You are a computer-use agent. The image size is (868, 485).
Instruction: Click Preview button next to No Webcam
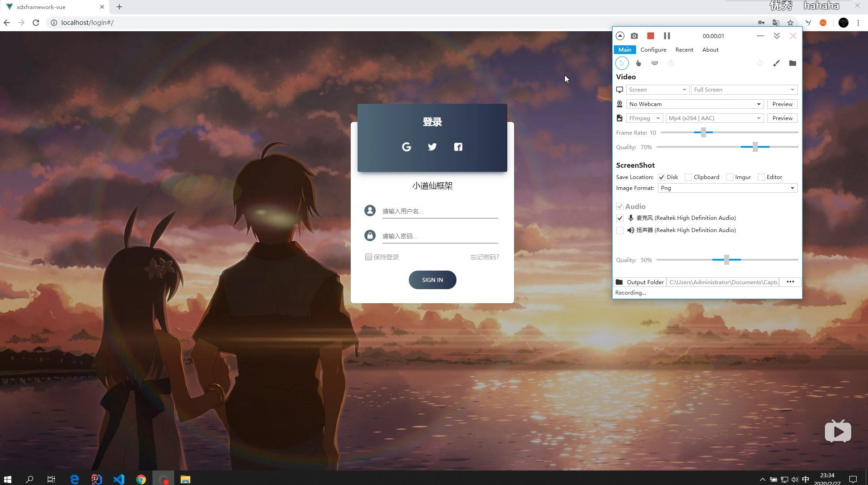(782, 104)
